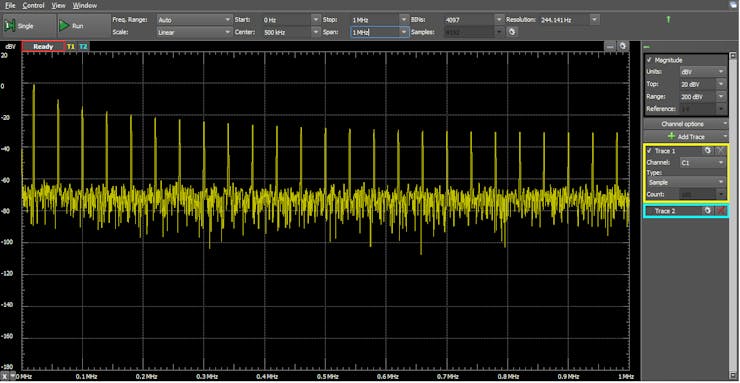Viewport: 740px width, 383px height.
Task: Open the Freq. Range Auto dropdown
Action: coord(194,20)
